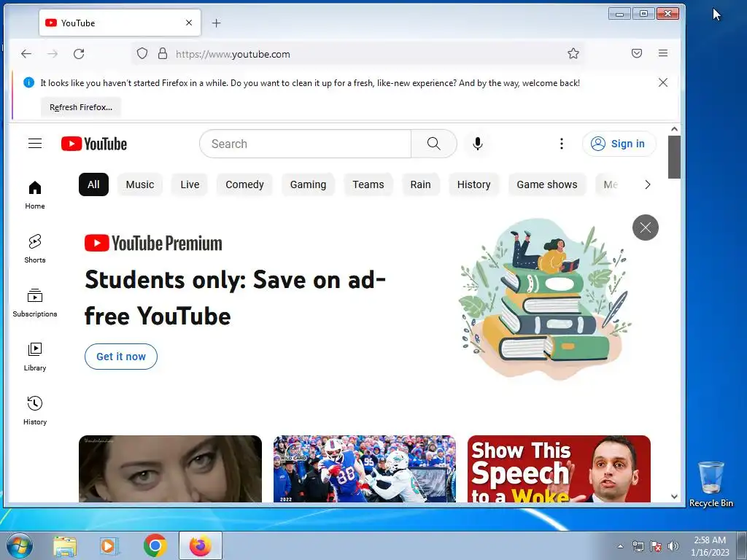Open Library in sidebar

35,357
